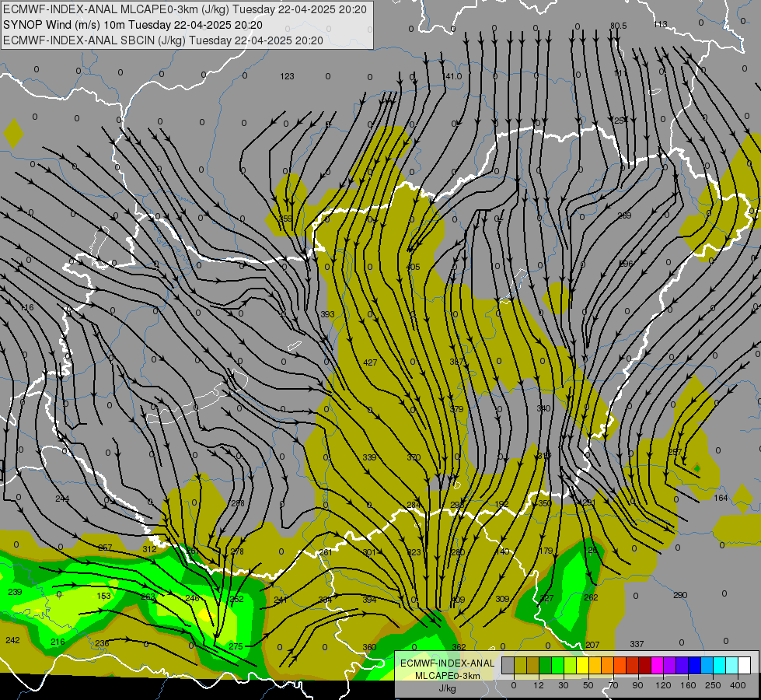Click the map value '41.0'
The image size is (761, 700).
click(x=453, y=76)
